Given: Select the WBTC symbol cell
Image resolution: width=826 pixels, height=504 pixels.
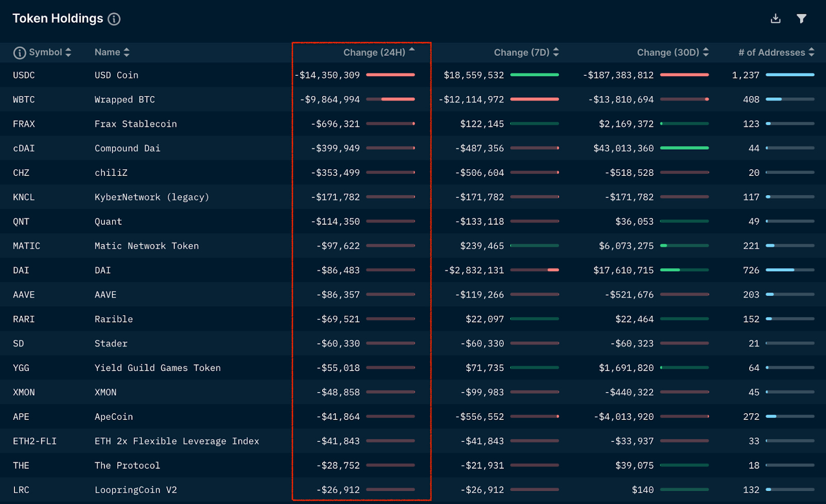Looking at the screenshot, I should (x=24, y=100).
